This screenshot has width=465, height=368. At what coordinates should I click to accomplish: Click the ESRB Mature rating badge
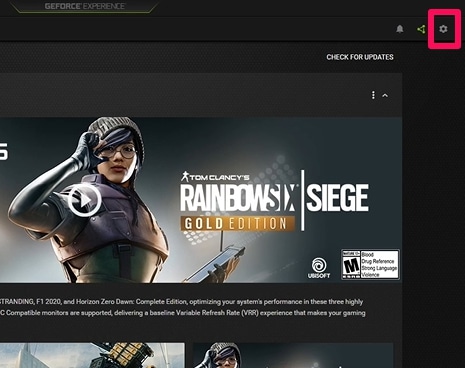click(370, 264)
